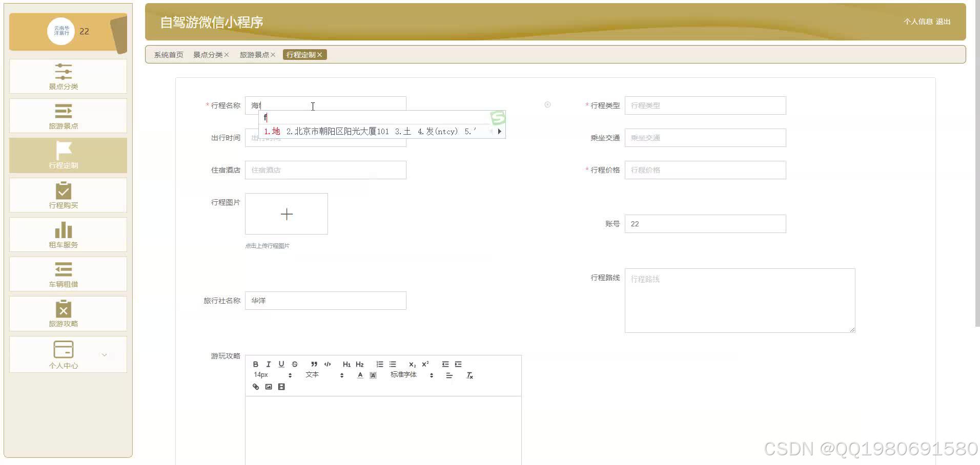This screenshot has height=465, width=980.
Task: Clear text formatting in editor
Action: (469, 375)
